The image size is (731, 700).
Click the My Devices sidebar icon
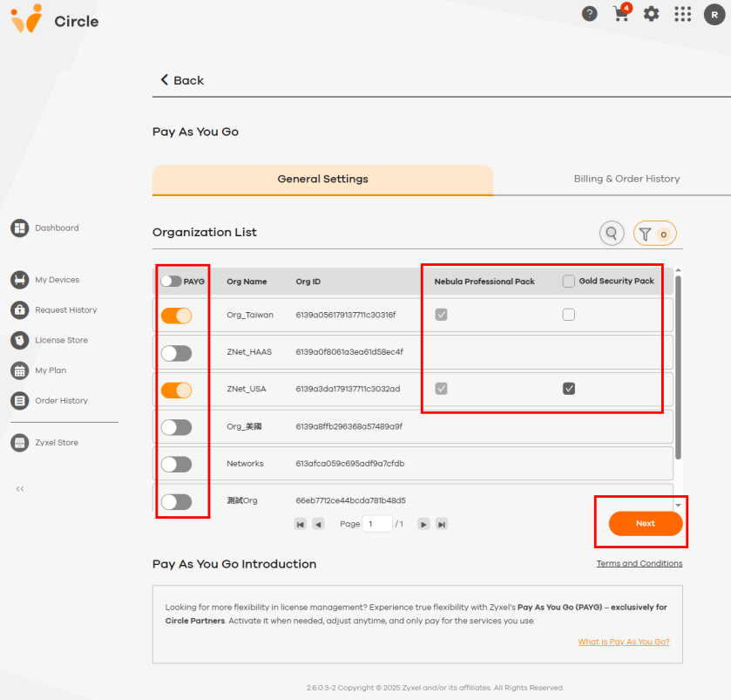tap(19, 280)
